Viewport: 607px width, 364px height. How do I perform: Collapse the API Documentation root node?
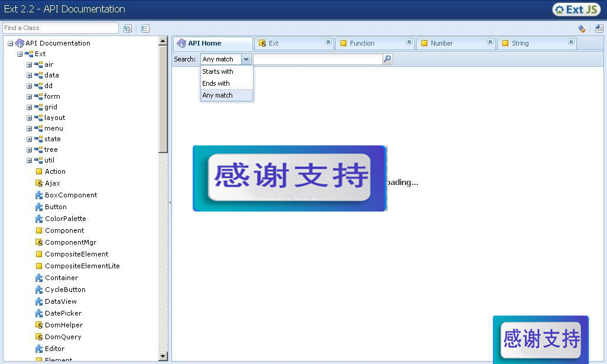pos(10,43)
